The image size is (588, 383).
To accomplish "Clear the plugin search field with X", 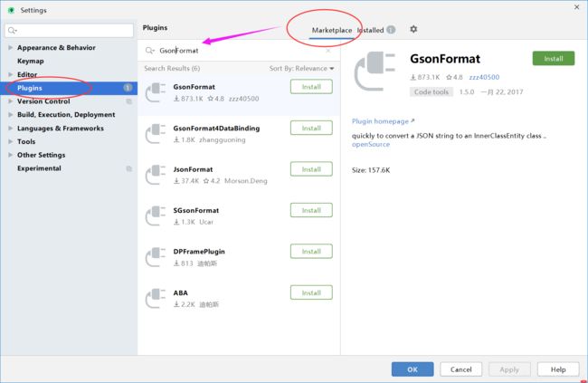I will point(328,51).
